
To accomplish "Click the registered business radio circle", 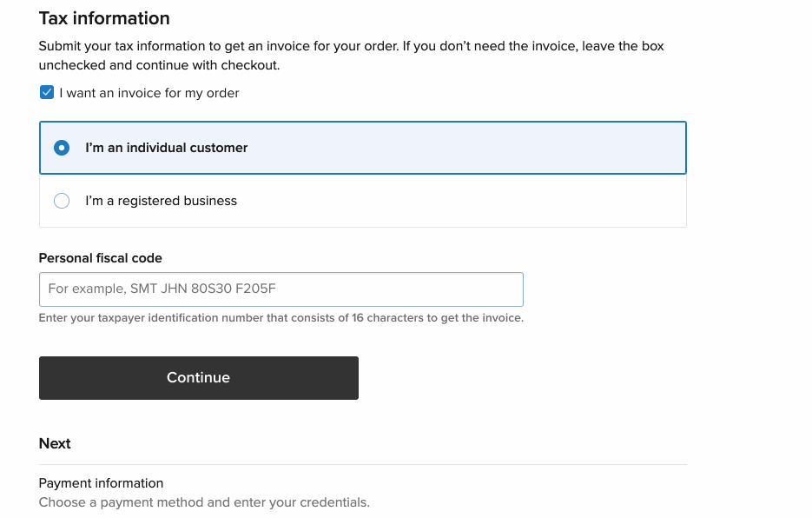I will (62, 200).
